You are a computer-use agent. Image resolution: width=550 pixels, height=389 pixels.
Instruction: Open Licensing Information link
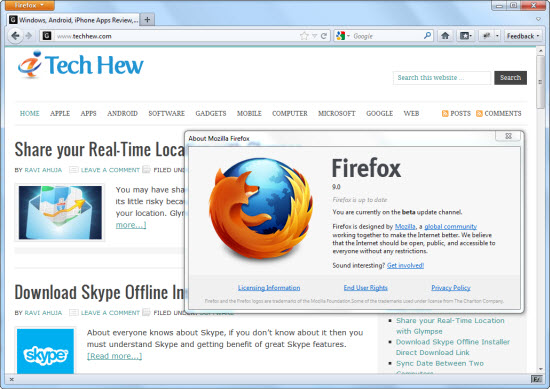coord(269,288)
